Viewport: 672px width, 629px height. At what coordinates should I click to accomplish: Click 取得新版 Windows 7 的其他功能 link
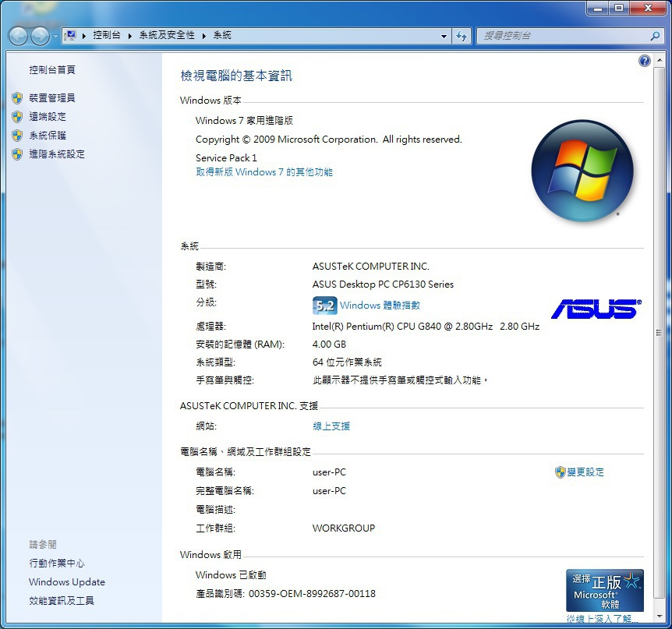tap(264, 172)
